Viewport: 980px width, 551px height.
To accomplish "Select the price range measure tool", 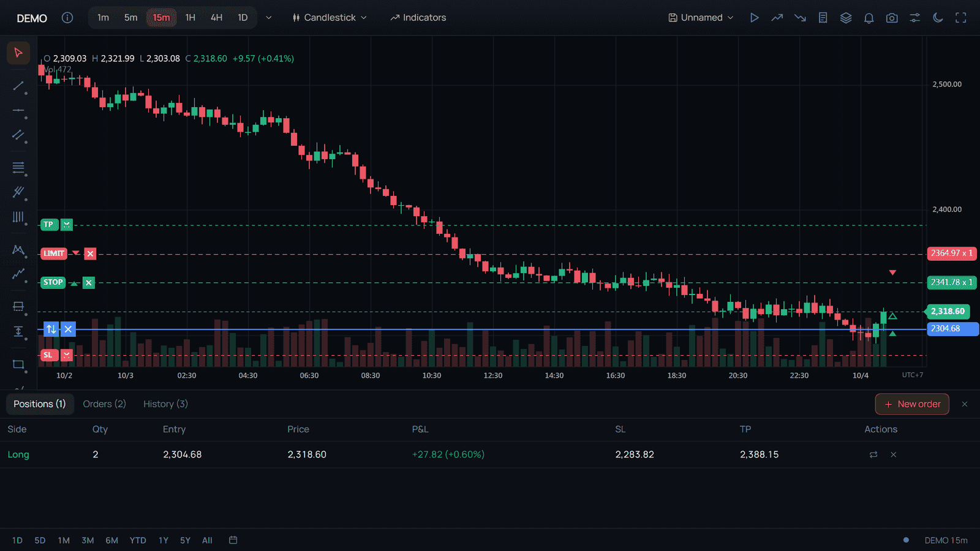I will point(18,331).
